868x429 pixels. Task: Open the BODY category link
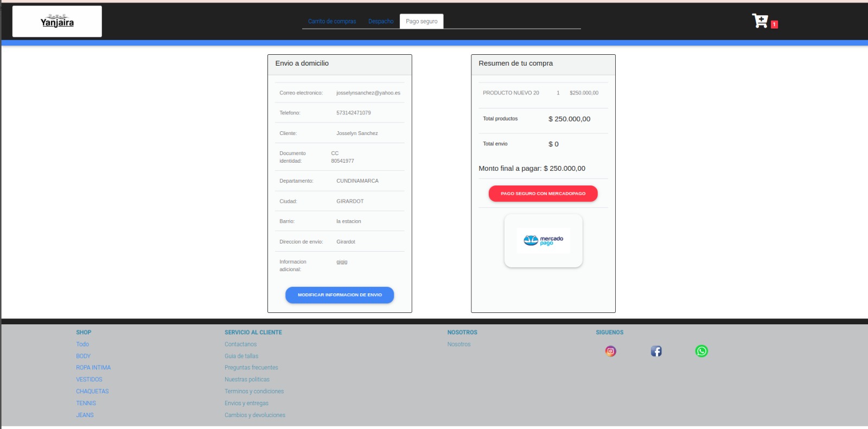click(83, 356)
